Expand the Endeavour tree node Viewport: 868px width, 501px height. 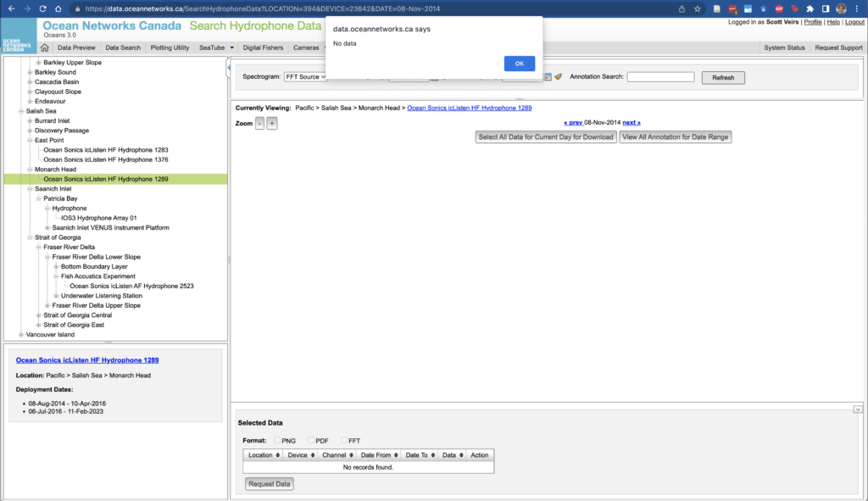[30, 102]
